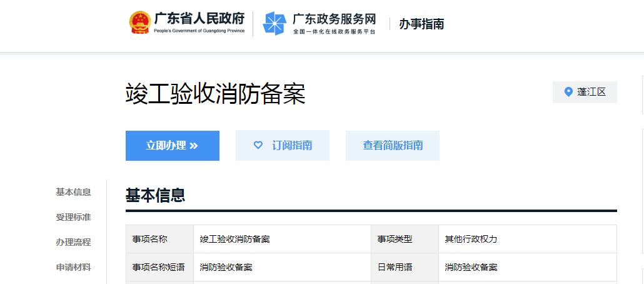Screen dimensions: 644x284
Task: Click the blue pinwheel service network logo
Action: point(274,23)
